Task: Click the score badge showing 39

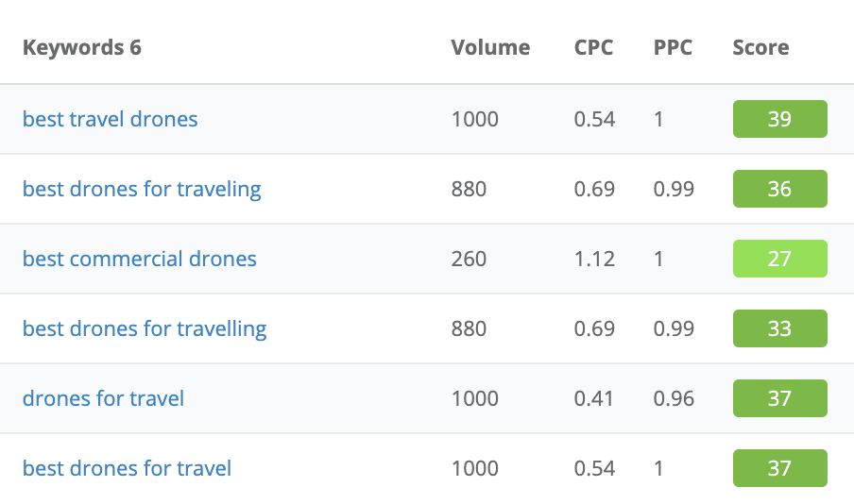Action: point(779,119)
